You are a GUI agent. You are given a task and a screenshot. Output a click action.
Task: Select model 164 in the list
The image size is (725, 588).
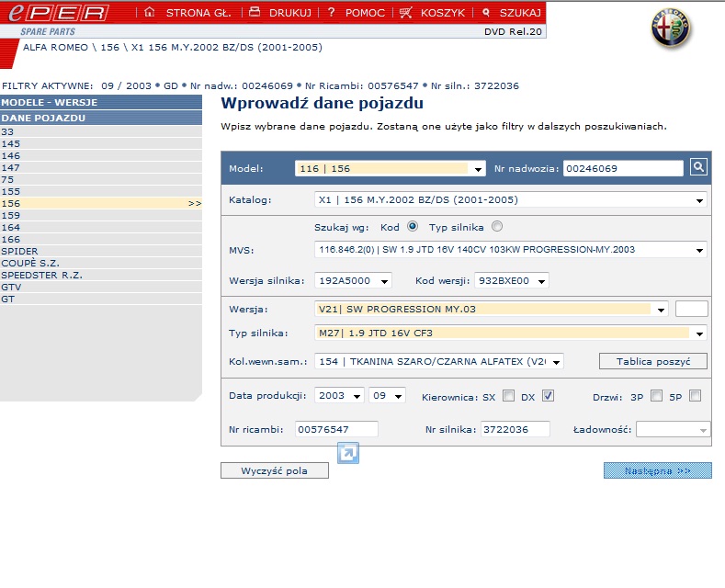point(101,228)
